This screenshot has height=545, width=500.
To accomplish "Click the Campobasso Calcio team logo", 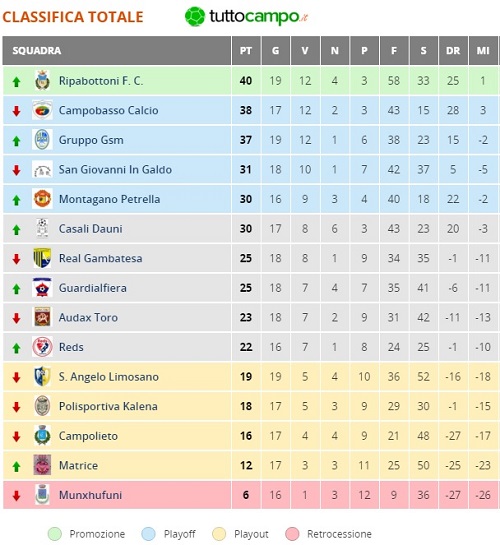I will coord(42,110).
